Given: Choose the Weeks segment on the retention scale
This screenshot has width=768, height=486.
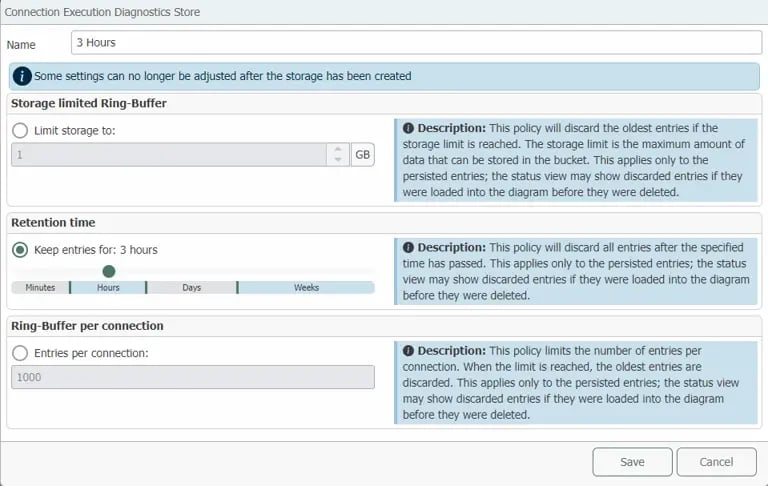Looking at the screenshot, I should coord(306,288).
